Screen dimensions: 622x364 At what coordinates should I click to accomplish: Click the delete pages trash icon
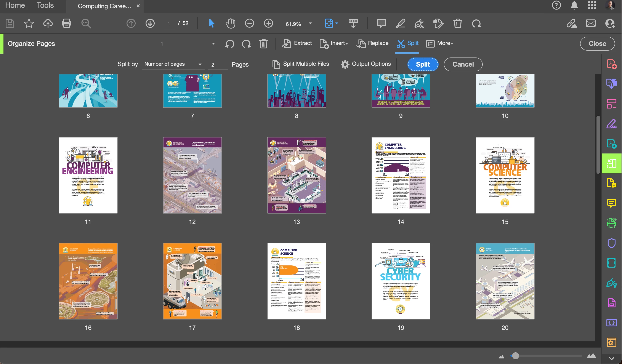263,44
